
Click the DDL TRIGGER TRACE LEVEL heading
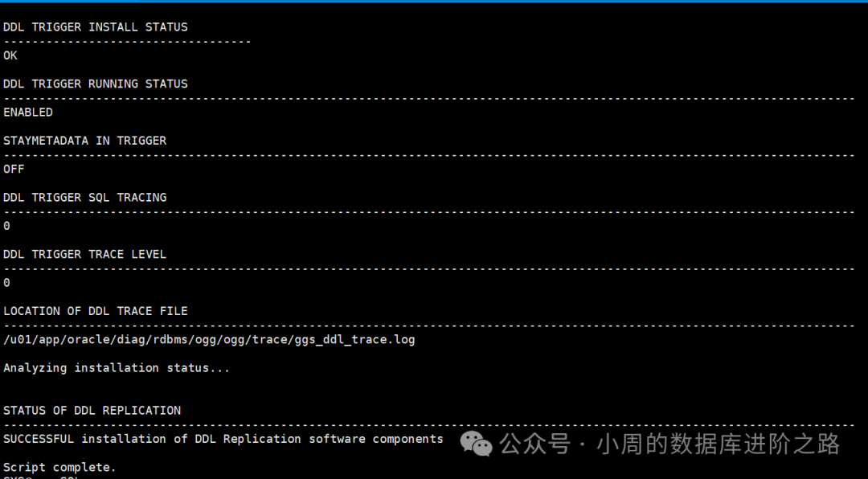click(x=84, y=255)
